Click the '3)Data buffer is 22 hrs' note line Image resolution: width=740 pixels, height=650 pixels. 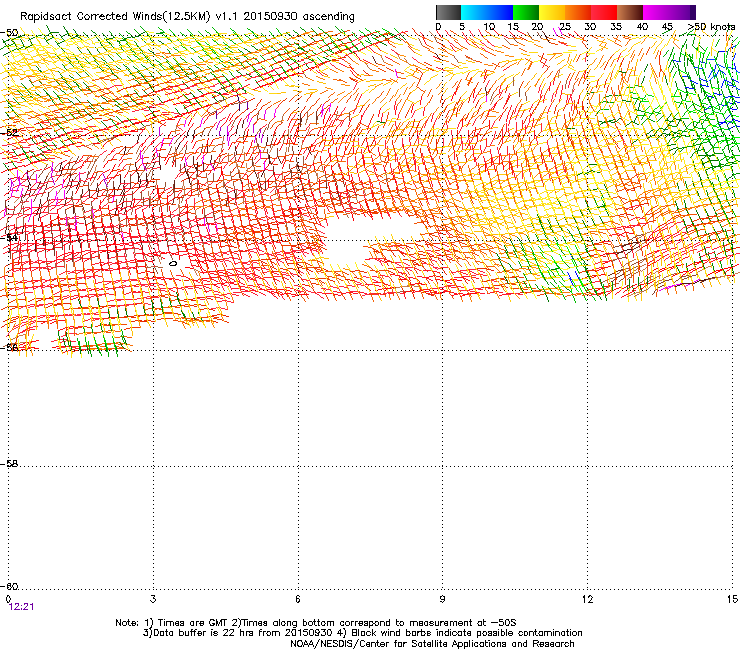click(x=362, y=633)
